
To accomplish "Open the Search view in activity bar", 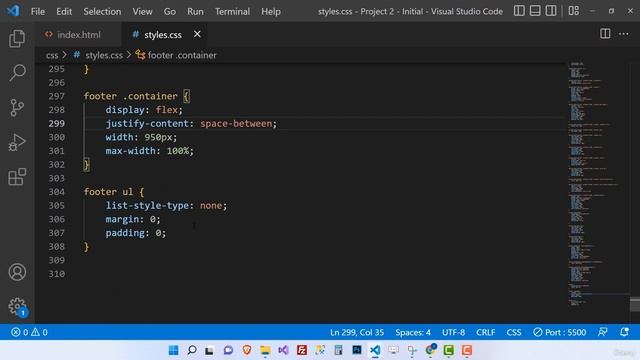I will [x=17, y=73].
